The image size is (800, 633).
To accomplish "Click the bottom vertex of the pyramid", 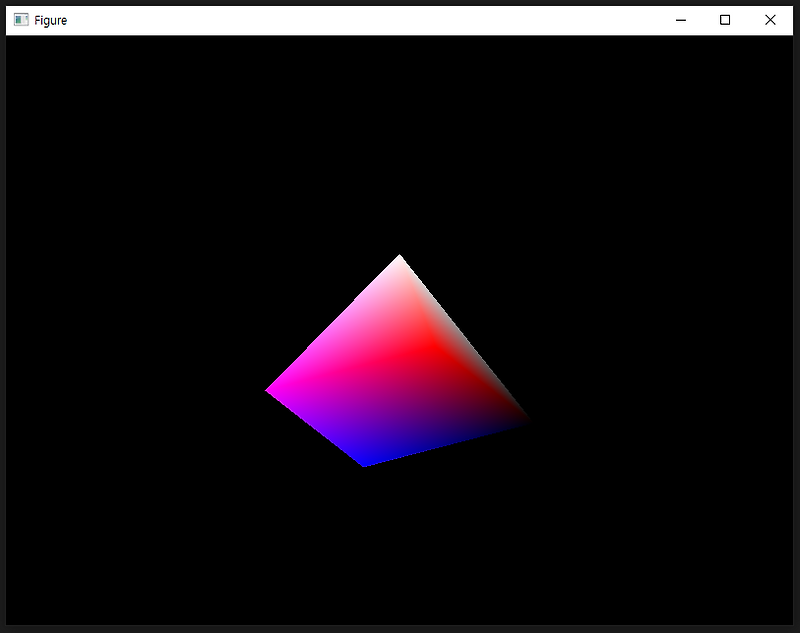I will [362, 463].
